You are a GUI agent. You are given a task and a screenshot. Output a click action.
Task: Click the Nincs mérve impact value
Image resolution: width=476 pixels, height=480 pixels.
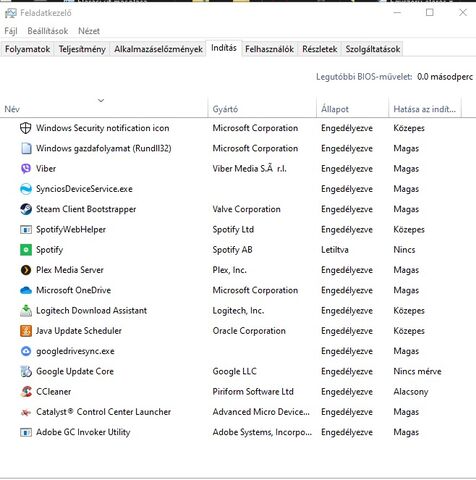(417, 371)
